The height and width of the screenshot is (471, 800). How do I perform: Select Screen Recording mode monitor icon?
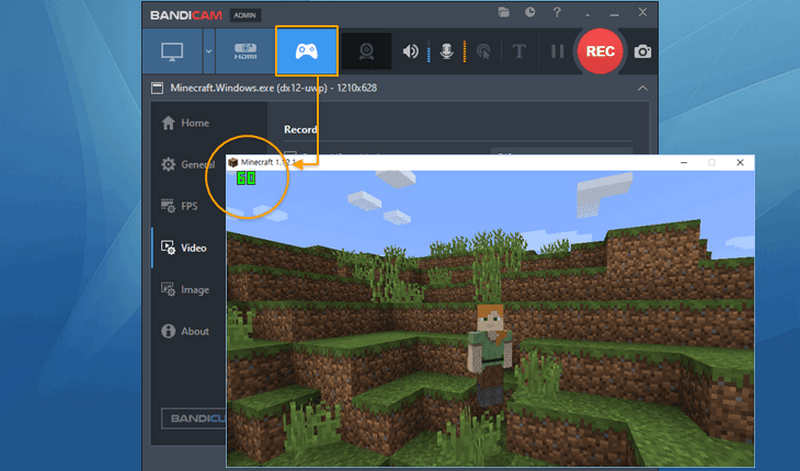174,51
